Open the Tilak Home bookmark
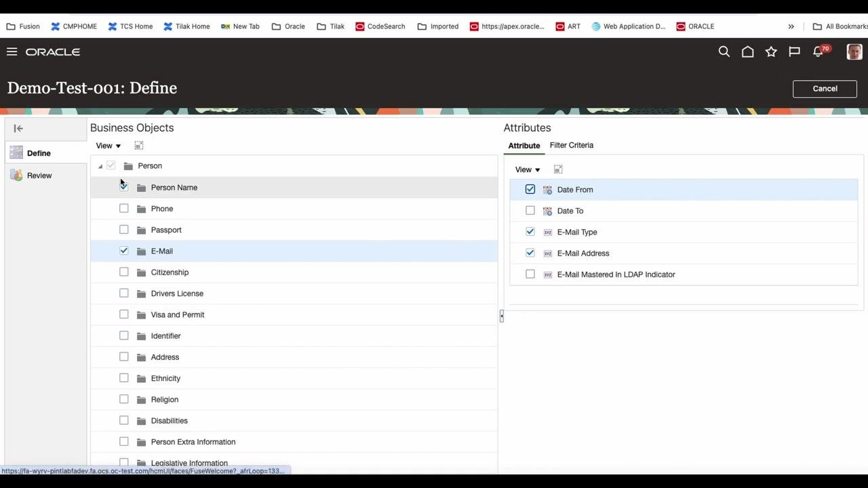This screenshot has width=868, height=488. click(186, 26)
